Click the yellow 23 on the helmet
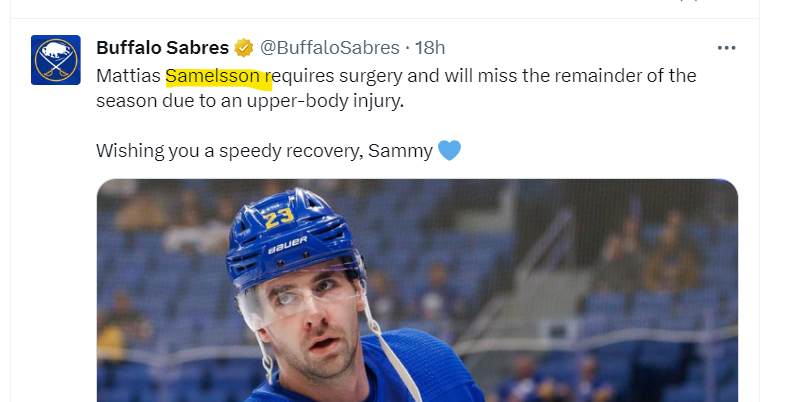Screen dimensions: 787x402 [279, 217]
